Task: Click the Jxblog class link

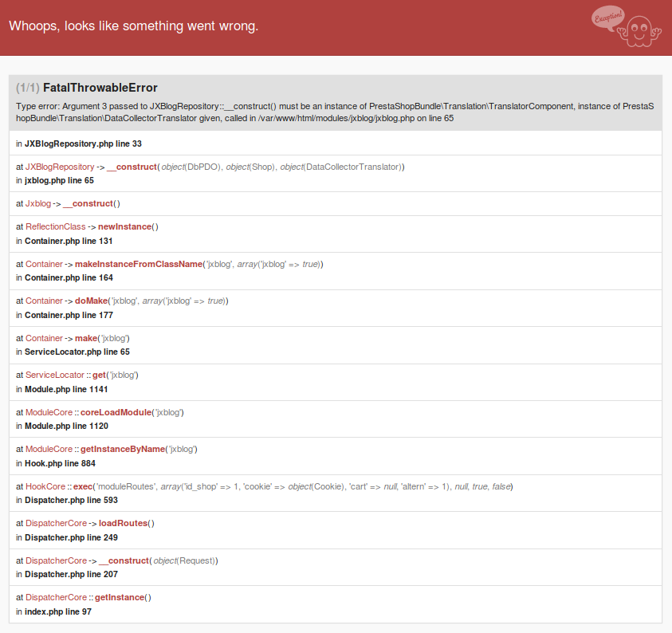Action: point(38,203)
